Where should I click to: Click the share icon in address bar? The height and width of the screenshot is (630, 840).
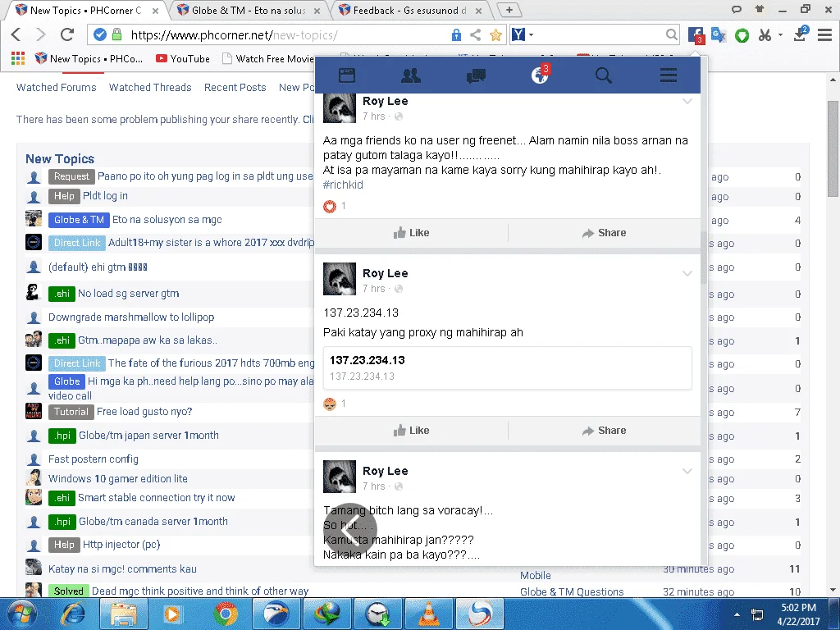tap(475, 35)
